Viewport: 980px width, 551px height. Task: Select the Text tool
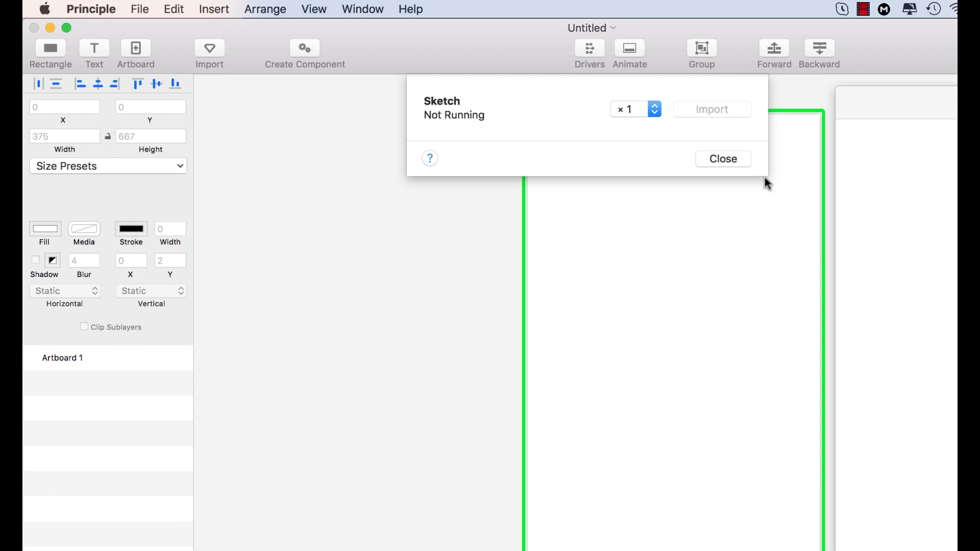[94, 48]
